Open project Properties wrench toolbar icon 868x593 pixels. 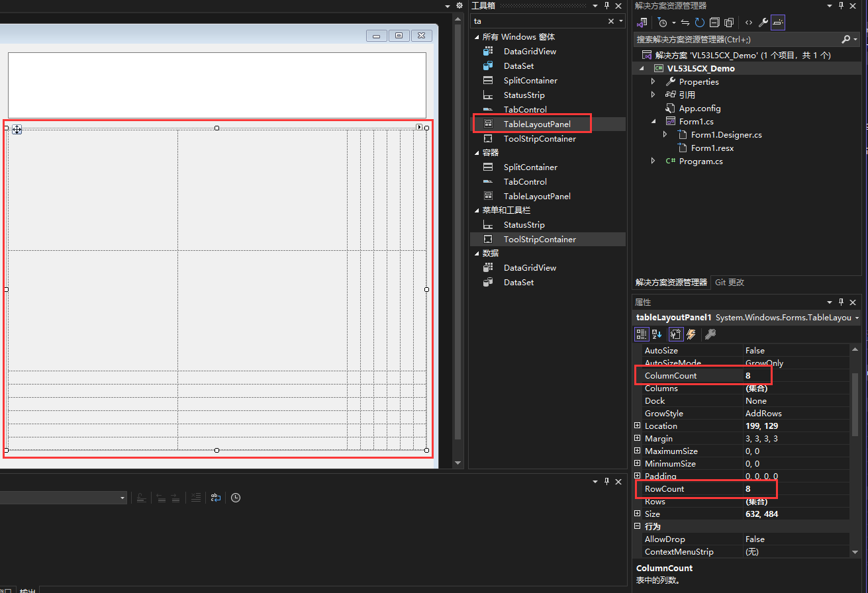763,23
